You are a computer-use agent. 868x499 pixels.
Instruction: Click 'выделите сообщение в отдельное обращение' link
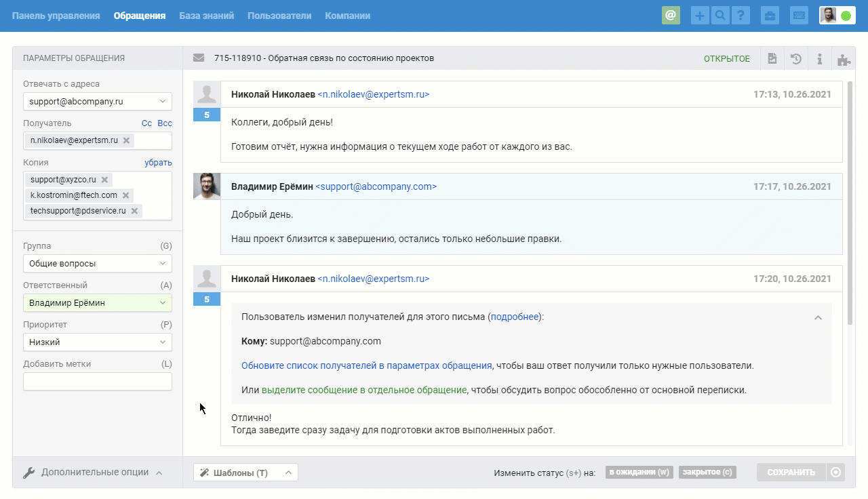click(364, 390)
